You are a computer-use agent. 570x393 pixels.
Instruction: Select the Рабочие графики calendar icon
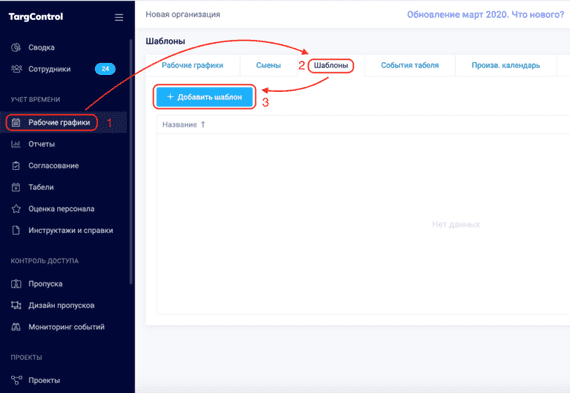click(x=16, y=123)
